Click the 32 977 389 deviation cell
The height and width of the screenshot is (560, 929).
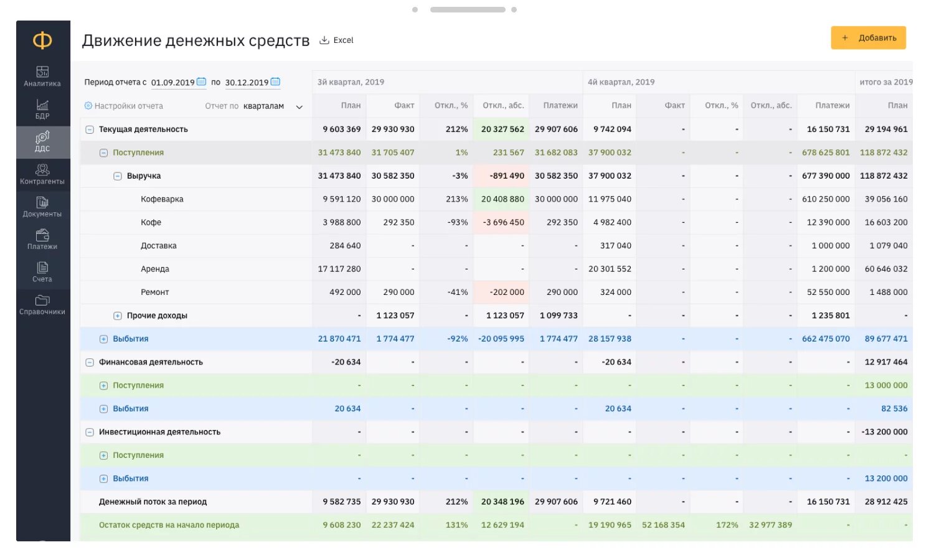coord(770,525)
